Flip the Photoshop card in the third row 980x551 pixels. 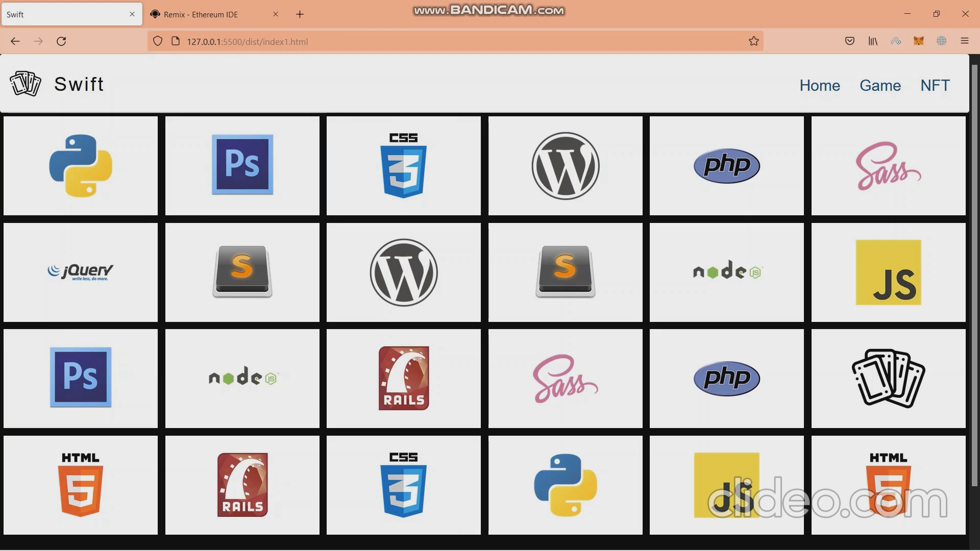click(81, 379)
